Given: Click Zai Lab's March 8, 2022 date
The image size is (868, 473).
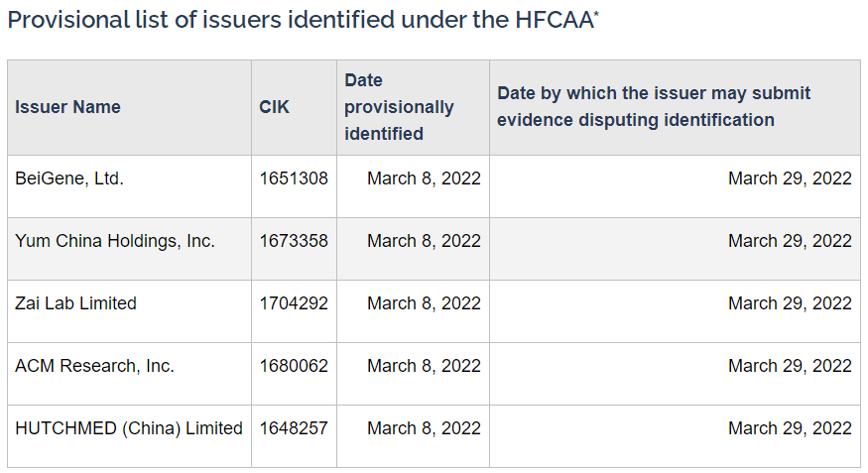Looking at the screenshot, I should (424, 303).
